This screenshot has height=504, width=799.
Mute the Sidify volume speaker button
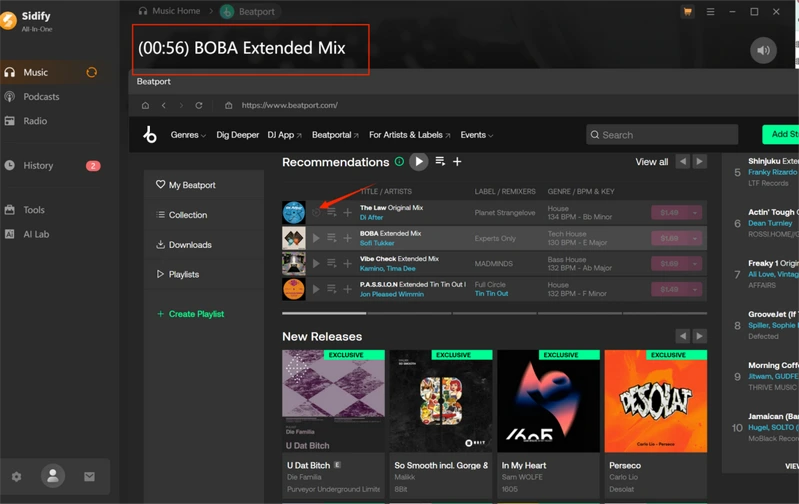pyautogui.click(x=763, y=50)
